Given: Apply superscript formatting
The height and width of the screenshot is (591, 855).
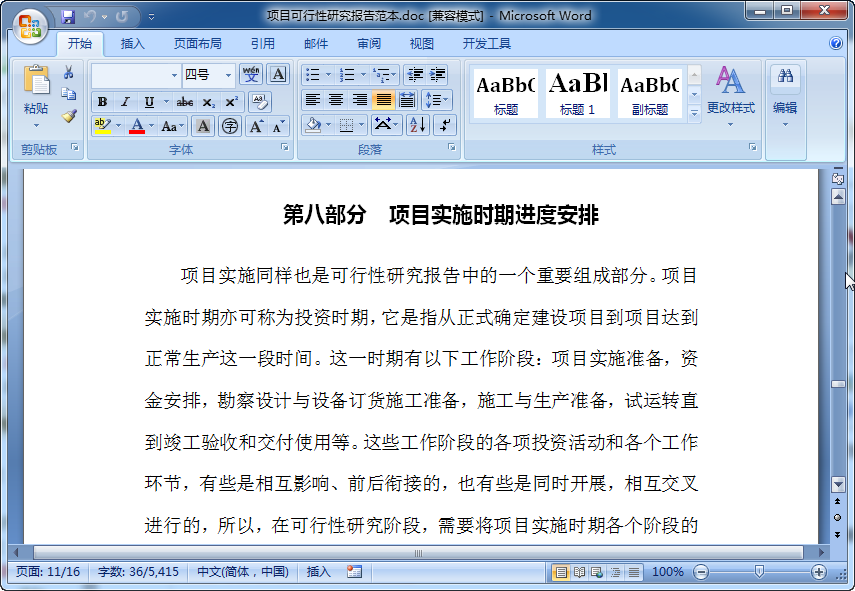Looking at the screenshot, I should coord(231,102).
